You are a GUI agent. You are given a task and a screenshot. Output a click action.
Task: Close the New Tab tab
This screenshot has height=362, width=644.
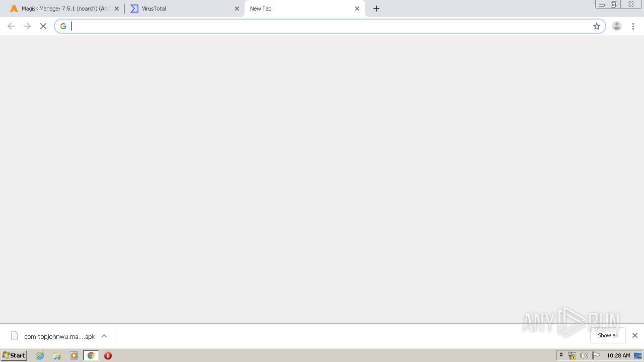point(357,9)
